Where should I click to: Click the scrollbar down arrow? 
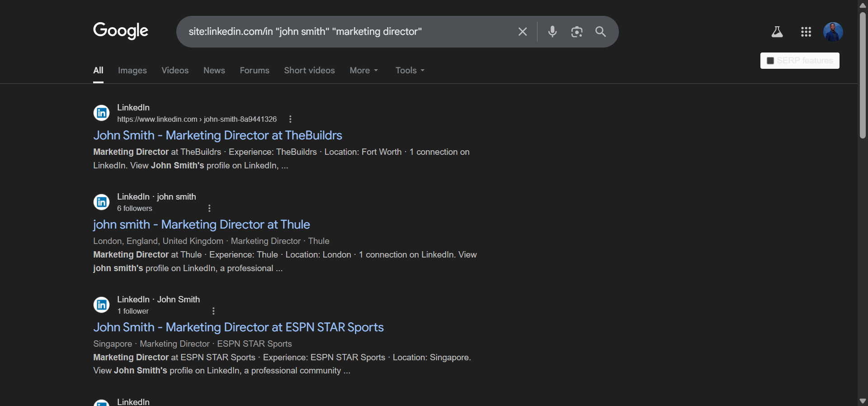[x=863, y=401]
